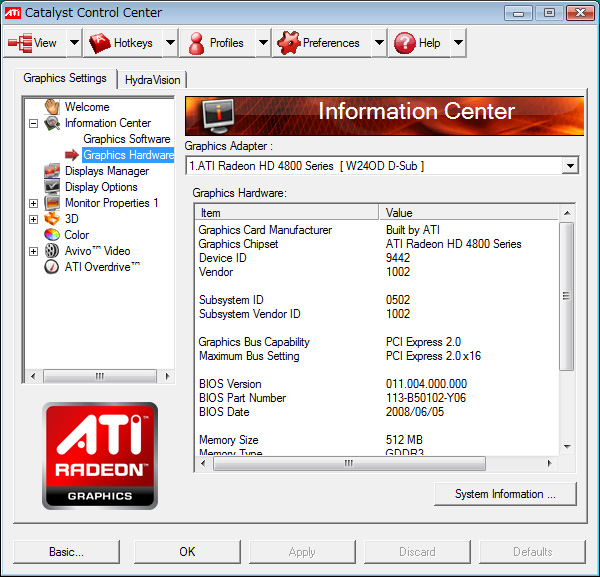Select Graphics Hardware in the tree
The width and height of the screenshot is (600, 577).
(128, 155)
